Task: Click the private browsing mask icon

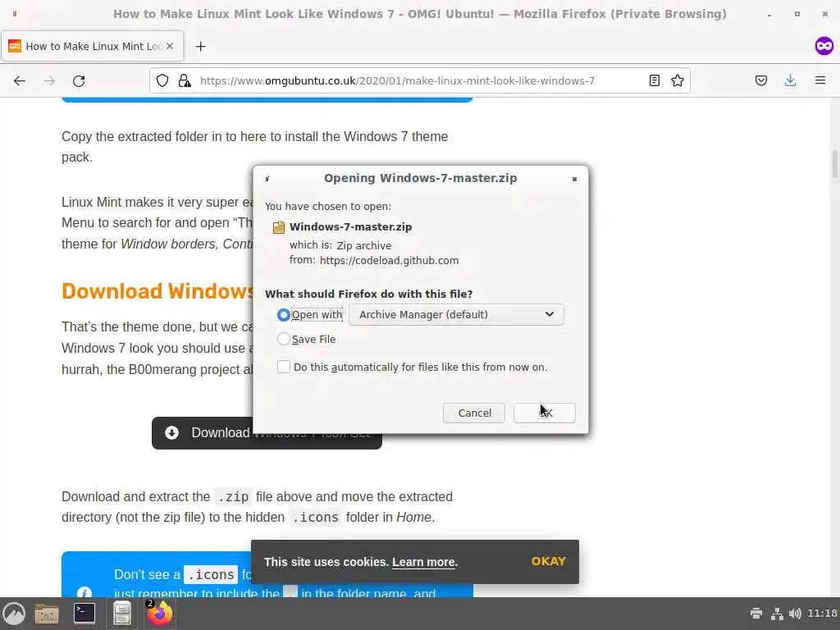Action: [x=824, y=46]
